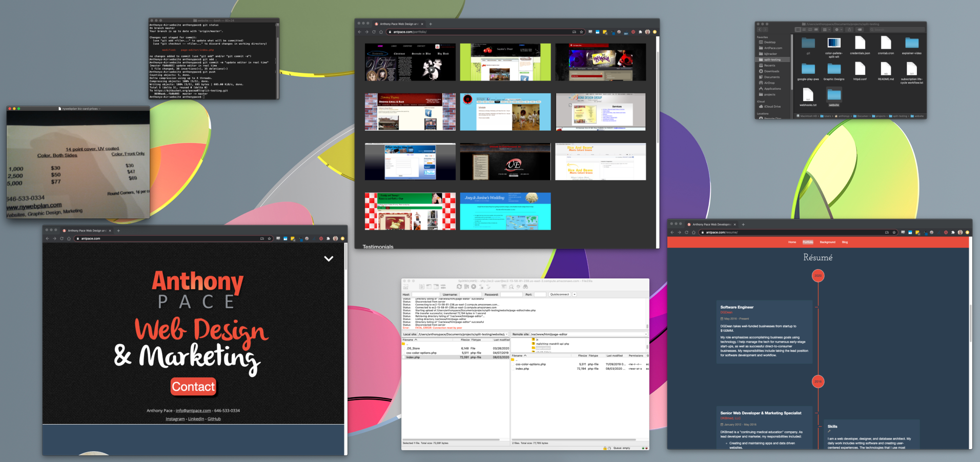Open the Quickconnect history dropdown arrow
The image size is (980, 462).
pos(575,294)
